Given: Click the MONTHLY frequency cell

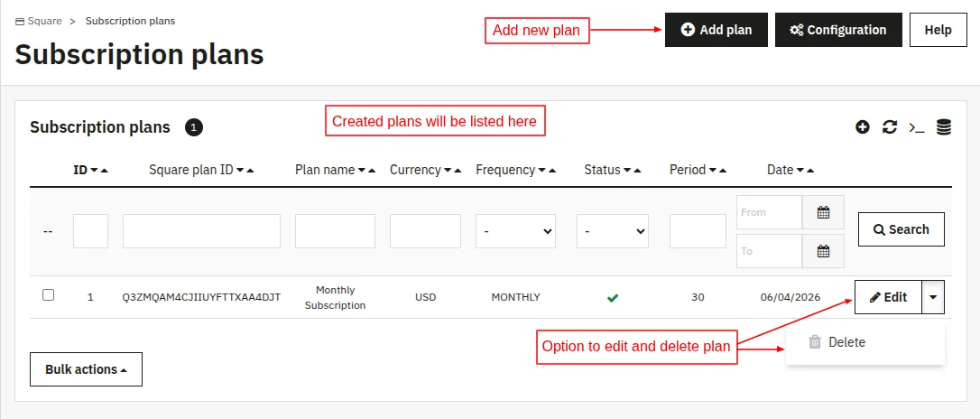Looking at the screenshot, I should click(515, 297).
